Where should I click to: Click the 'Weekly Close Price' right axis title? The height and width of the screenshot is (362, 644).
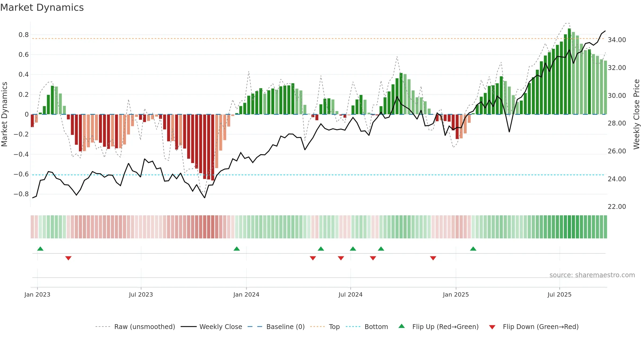pos(636,114)
